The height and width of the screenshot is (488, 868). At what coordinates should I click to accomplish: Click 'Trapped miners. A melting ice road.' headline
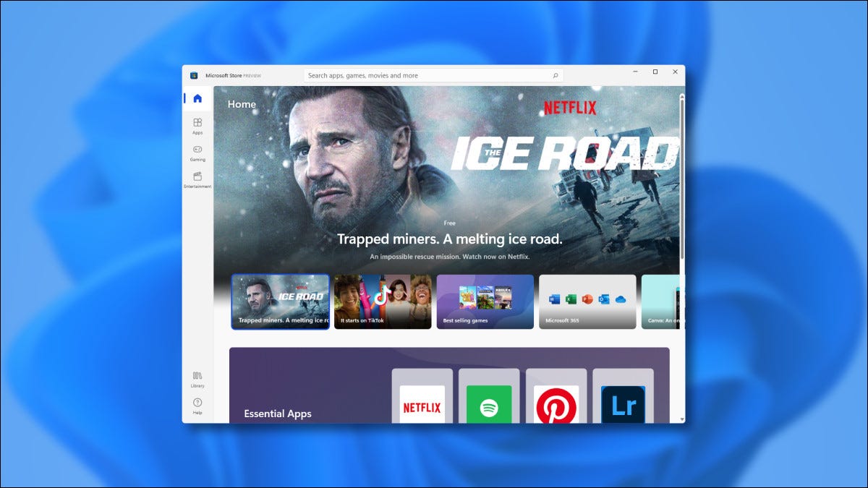coord(449,239)
